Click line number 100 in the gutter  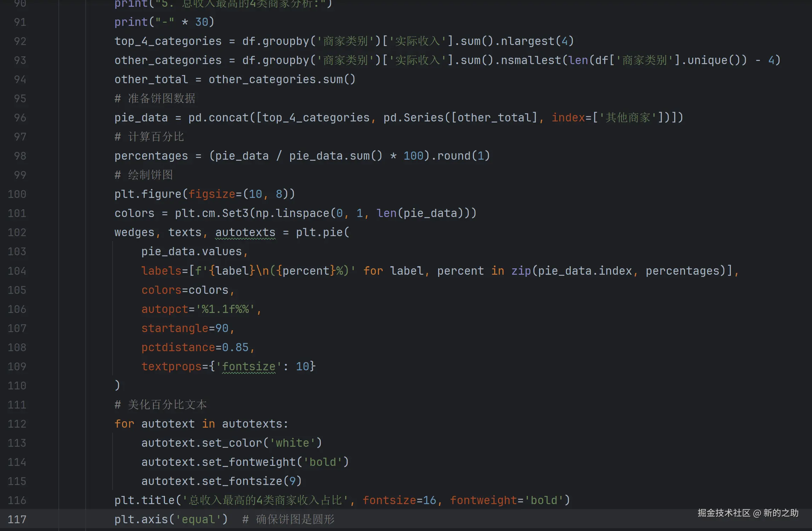(17, 194)
